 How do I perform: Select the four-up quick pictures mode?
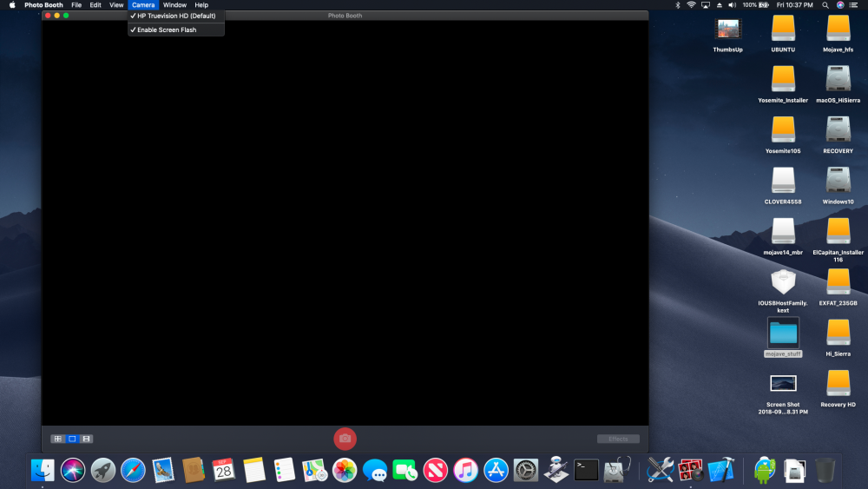pyautogui.click(x=57, y=439)
